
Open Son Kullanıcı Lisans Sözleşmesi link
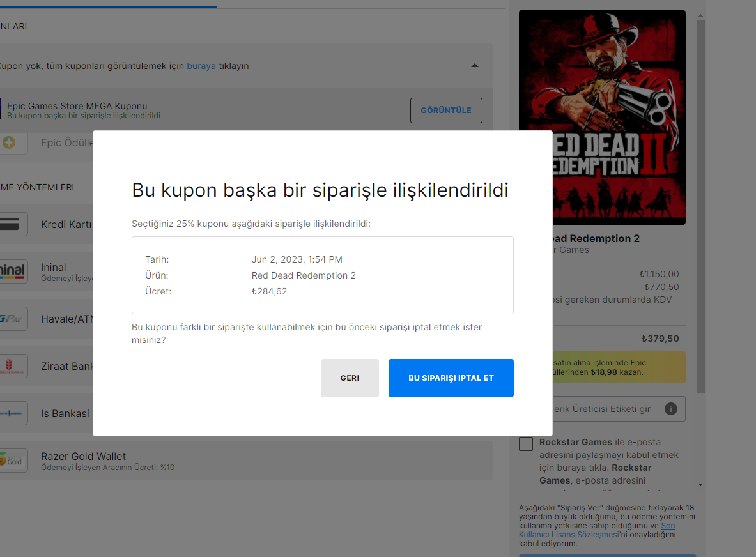click(x=597, y=530)
